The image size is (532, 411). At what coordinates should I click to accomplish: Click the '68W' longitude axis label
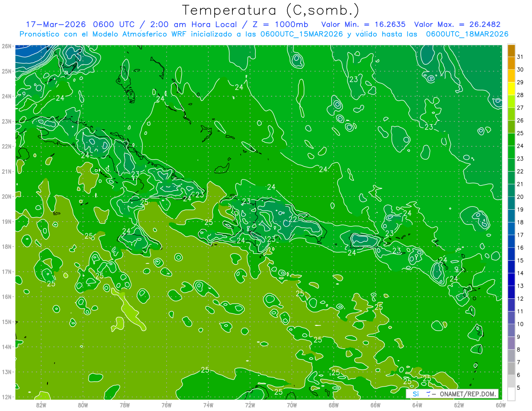334,405
